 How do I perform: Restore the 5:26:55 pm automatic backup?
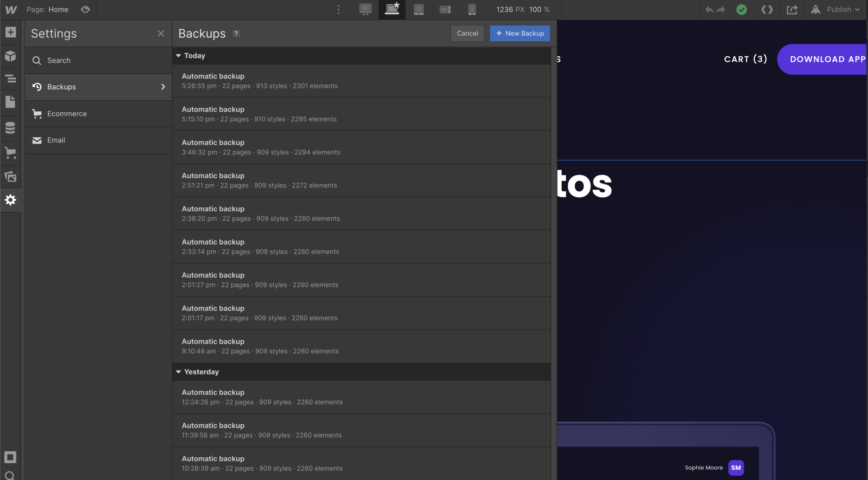click(361, 80)
